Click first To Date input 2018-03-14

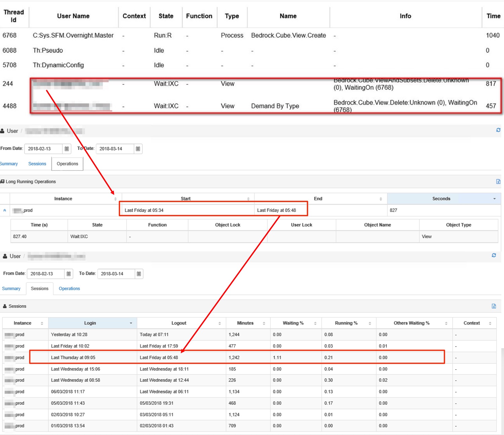(115, 149)
